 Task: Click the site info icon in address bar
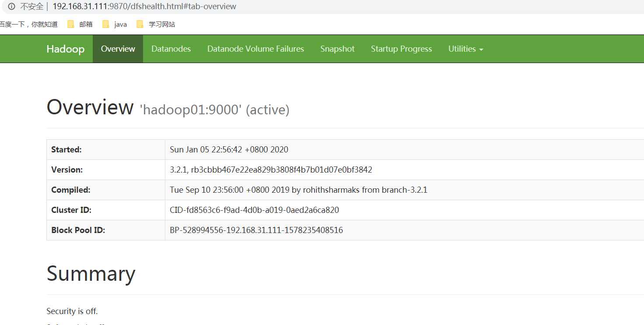point(12,7)
